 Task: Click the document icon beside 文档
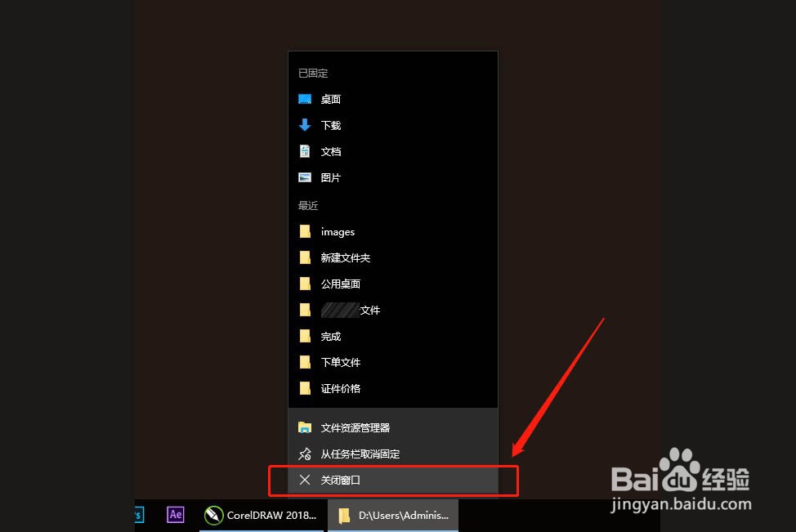click(x=305, y=151)
